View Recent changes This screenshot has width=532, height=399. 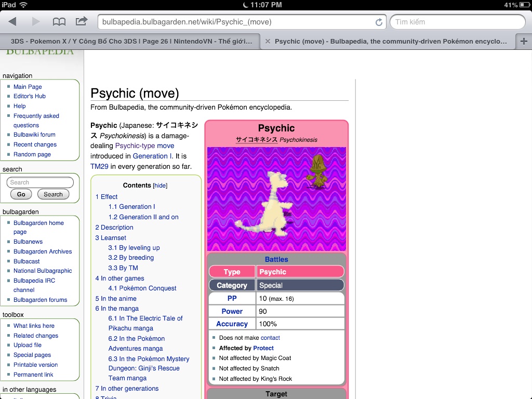tap(35, 144)
